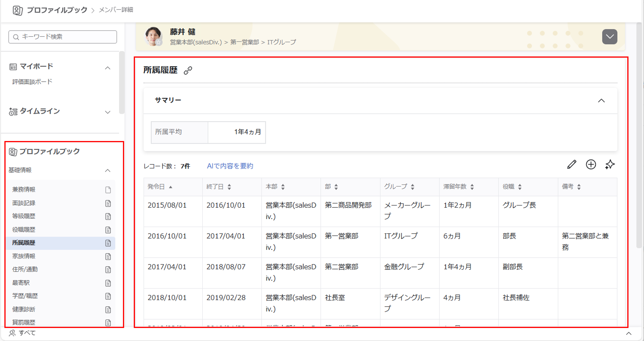The height and width of the screenshot is (341, 644).
Task: Expand the タイムライン section
Action: [107, 112]
